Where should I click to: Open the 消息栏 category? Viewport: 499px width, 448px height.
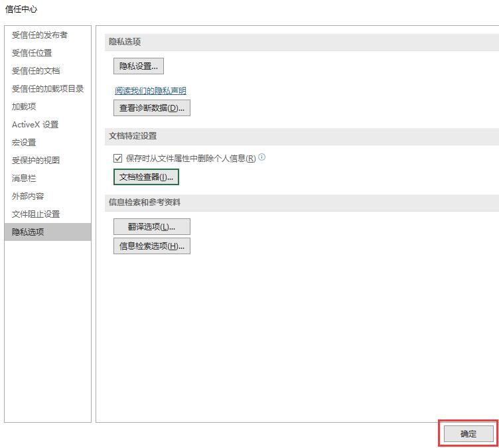click(24, 179)
